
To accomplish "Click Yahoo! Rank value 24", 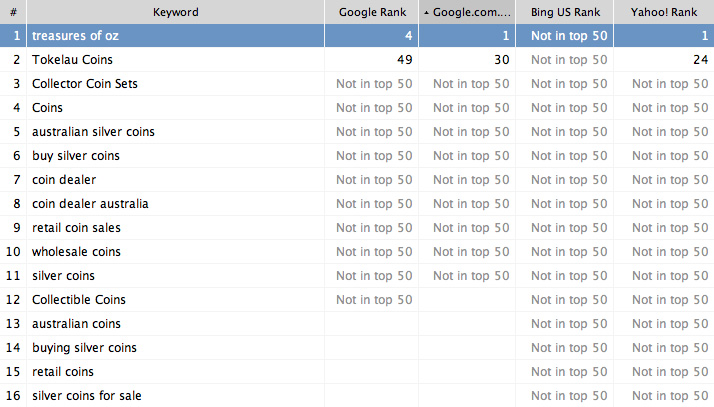I will pyautogui.click(x=700, y=60).
